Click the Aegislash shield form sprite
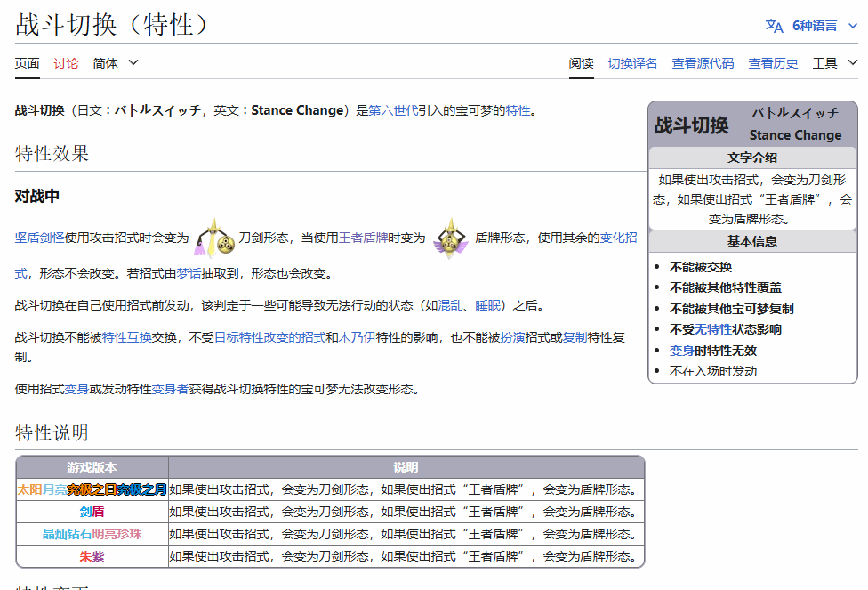Screen dimensions: 868x590 450,238
